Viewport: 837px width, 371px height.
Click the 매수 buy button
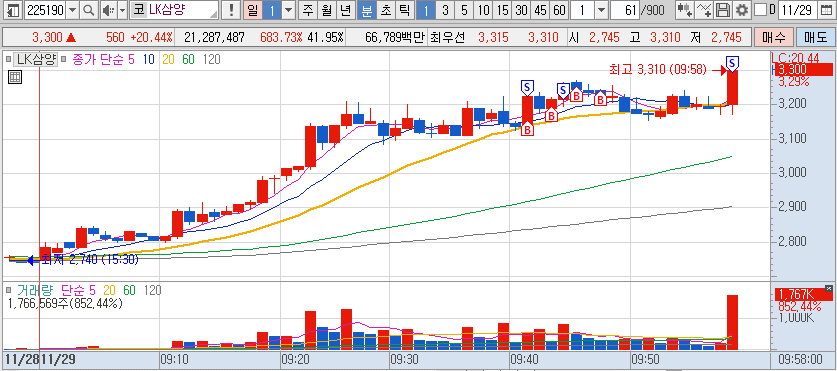[x=773, y=37]
